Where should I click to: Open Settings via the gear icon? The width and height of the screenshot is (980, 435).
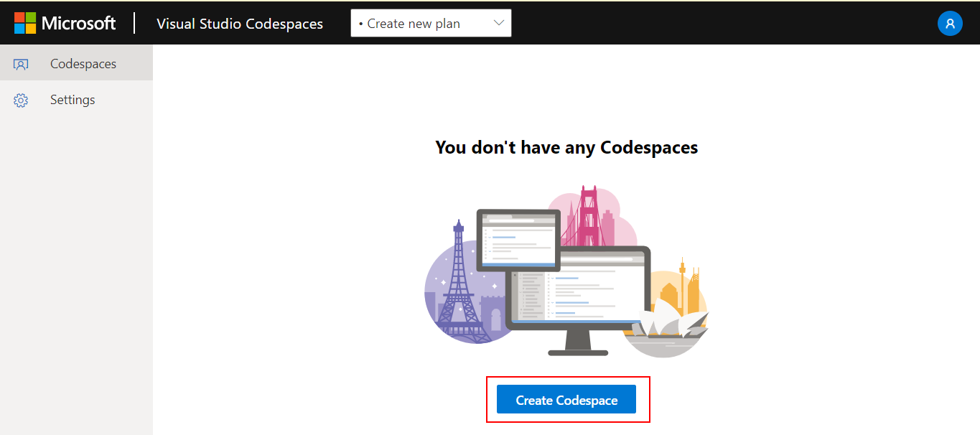pos(21,100)
